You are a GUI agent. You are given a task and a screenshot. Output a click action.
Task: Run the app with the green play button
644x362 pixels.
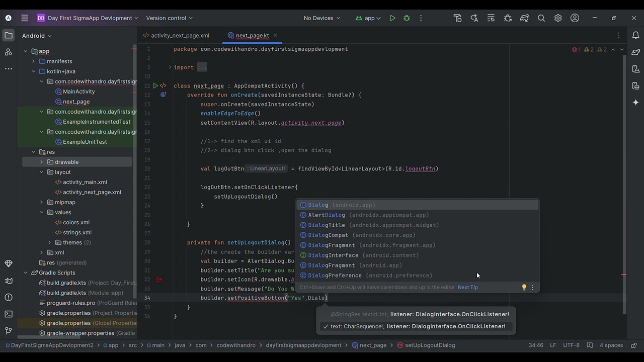pyautogui.click(x=392, y=18)
